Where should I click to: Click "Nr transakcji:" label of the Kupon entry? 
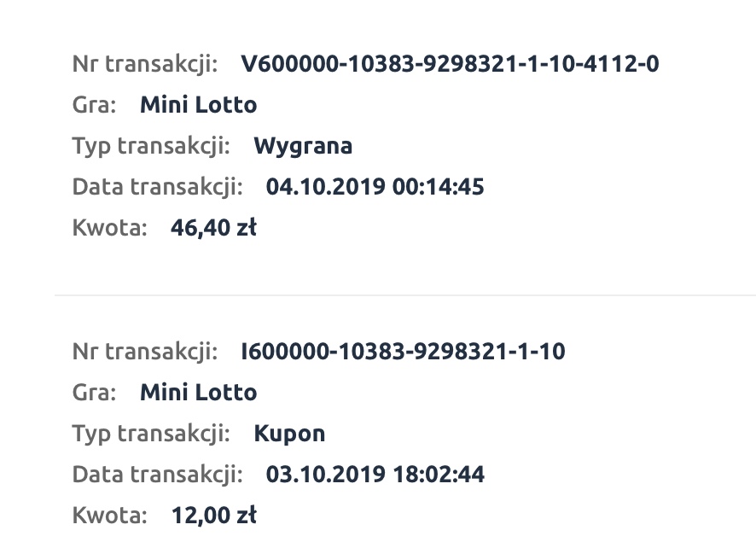(145, 351)
